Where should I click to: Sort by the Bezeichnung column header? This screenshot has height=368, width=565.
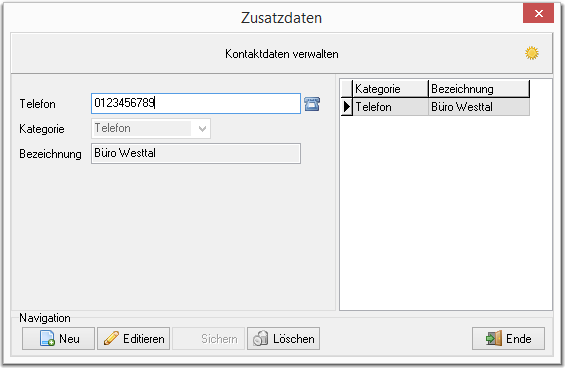[479, 89]
